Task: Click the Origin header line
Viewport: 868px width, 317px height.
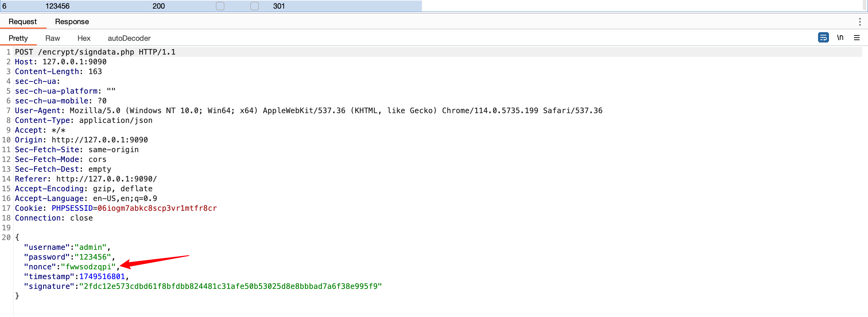Action: pyautogui.click(x=81, y=140)
